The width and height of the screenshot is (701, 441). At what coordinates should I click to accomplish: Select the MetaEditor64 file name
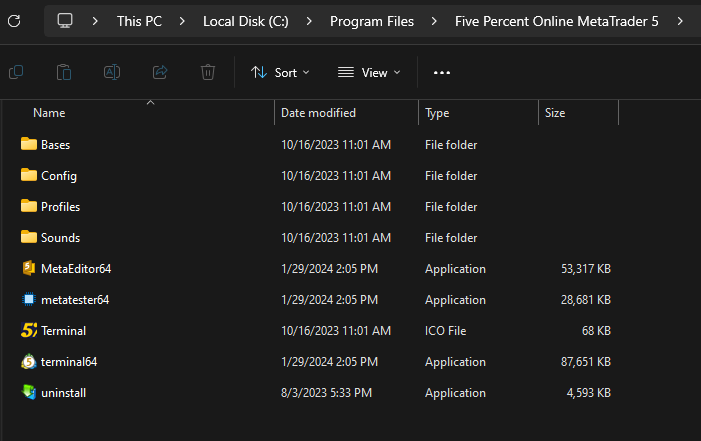point(76,268)
